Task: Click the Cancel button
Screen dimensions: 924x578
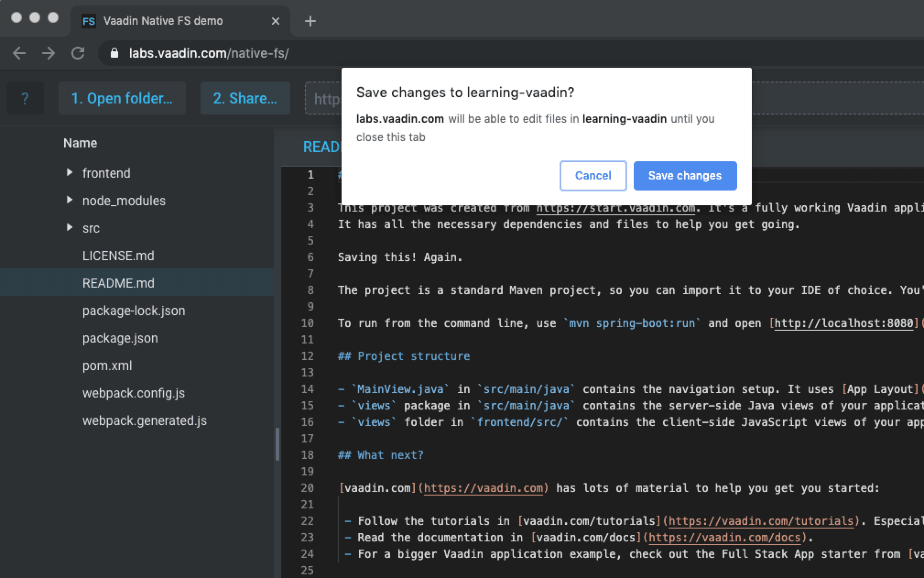Action: pyautogui.click(x=592, y=175)
